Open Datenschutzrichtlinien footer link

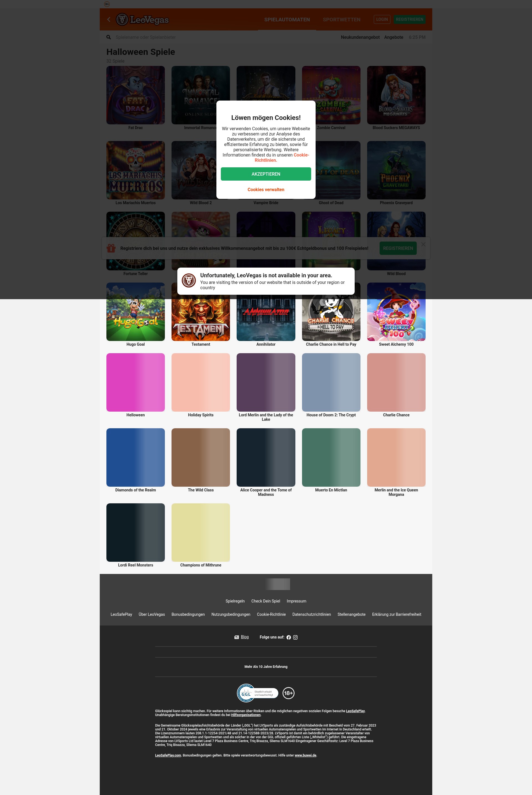point(311,614)
